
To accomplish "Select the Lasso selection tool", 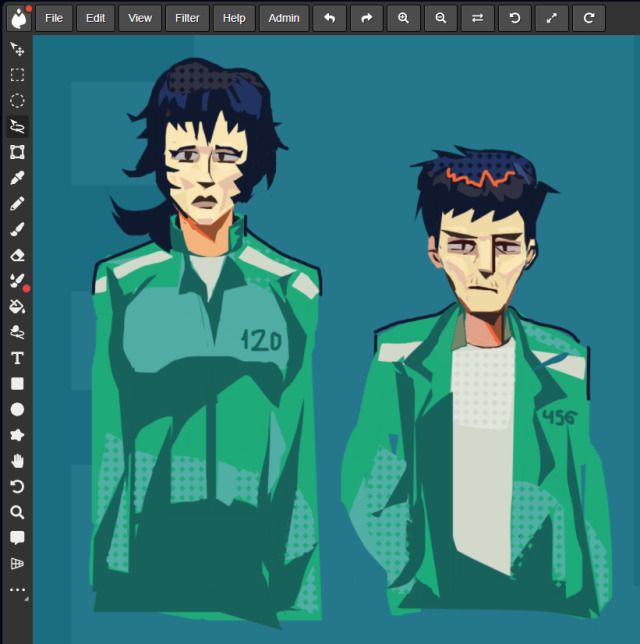I will pyautogui.click(x=17, y=126).
